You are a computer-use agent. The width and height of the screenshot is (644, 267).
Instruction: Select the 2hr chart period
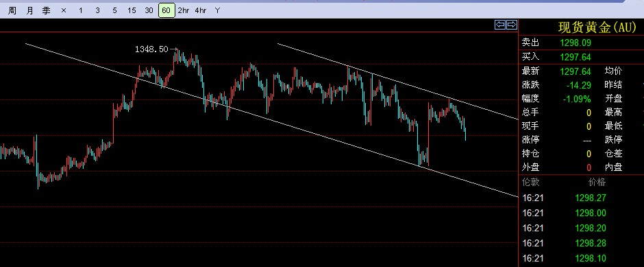tap(183, 11)
